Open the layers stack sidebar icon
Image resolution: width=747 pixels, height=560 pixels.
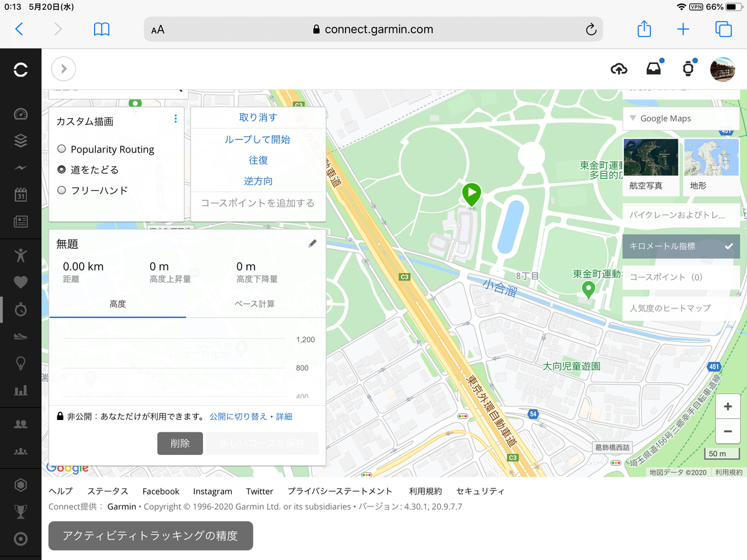(x=21, y=141)
